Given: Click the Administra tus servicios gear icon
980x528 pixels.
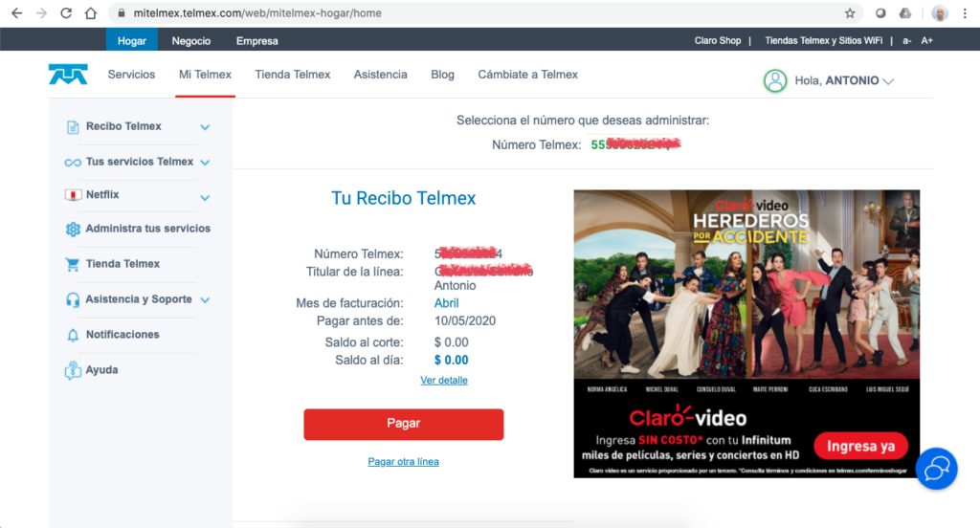Looking at the screenshot, I should (73, 230).
